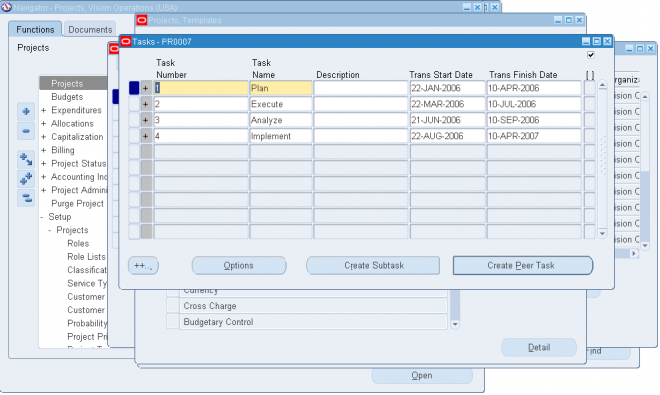Click Task Name field Implement
660x395 pixels.
[x=281, y=136]
